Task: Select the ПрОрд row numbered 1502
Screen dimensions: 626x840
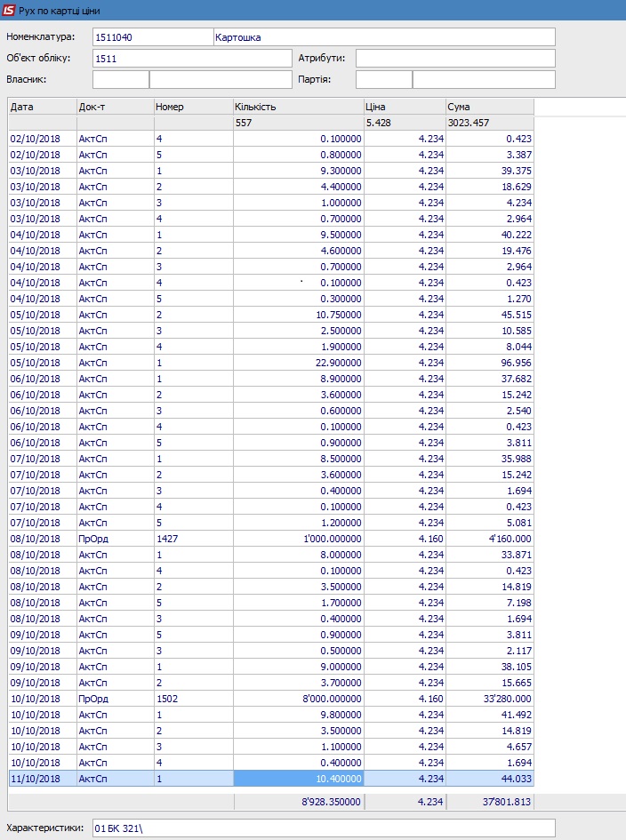Action: pyautogui.click(x=192, y=699)
